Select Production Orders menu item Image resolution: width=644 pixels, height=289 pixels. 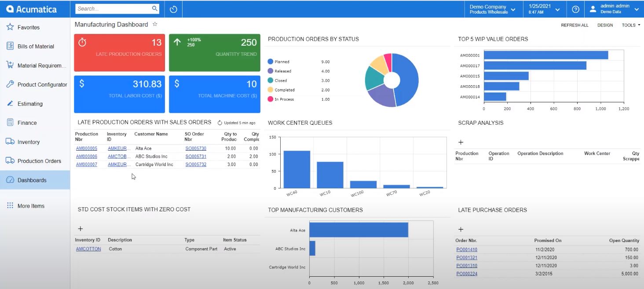point(35,161)
